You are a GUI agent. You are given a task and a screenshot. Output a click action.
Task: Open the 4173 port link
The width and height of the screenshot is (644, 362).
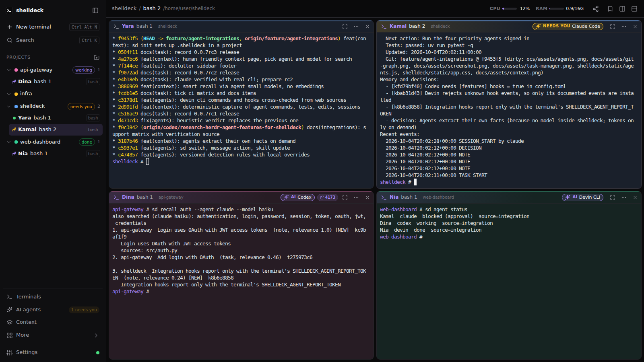[328, 197]
